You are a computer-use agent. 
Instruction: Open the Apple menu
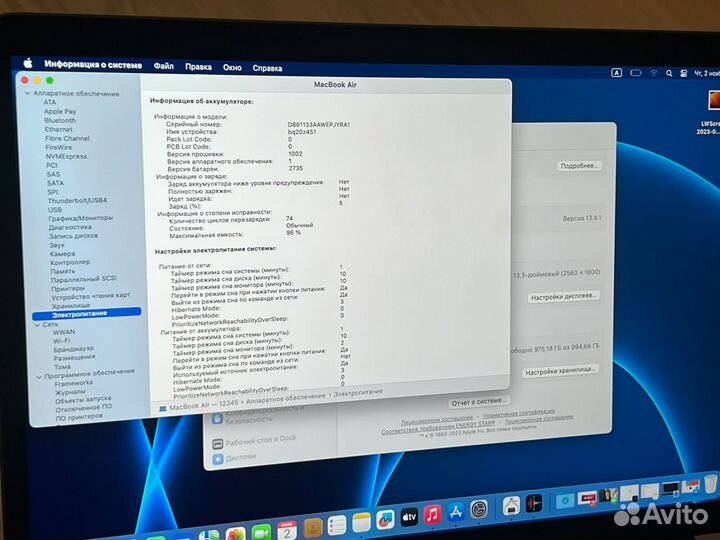[x=28, y=63]
